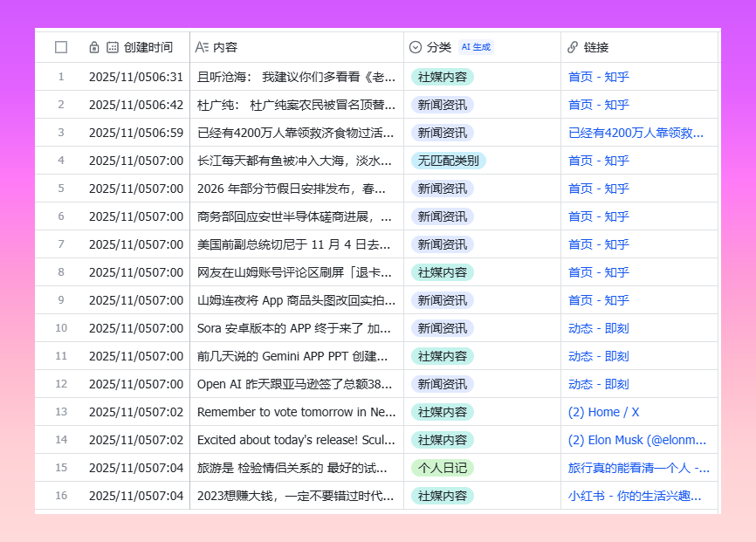Screen dimensions: 756x542
Task: Click the AI 生成 badge on 分类 column
Action: point(476,47)
